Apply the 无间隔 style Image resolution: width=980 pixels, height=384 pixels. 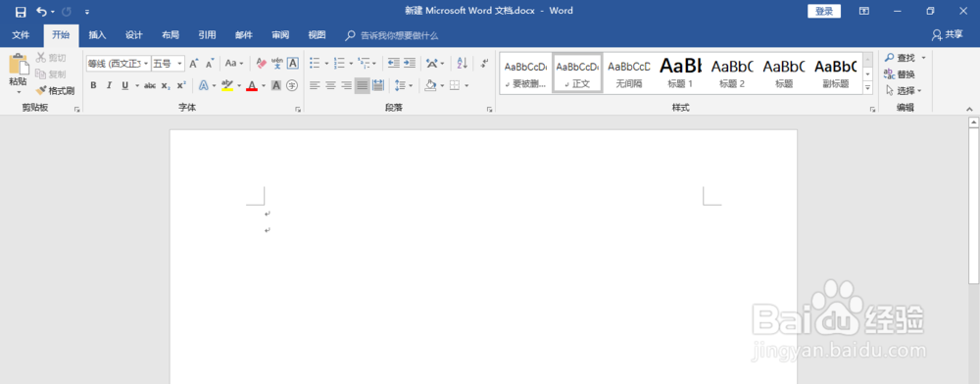click(629, 72)
